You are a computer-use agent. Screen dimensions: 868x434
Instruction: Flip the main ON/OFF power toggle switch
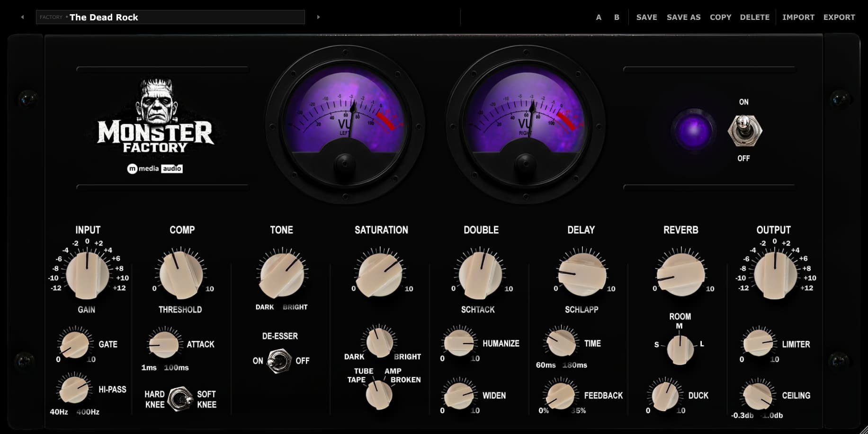[x=744, y=130]
